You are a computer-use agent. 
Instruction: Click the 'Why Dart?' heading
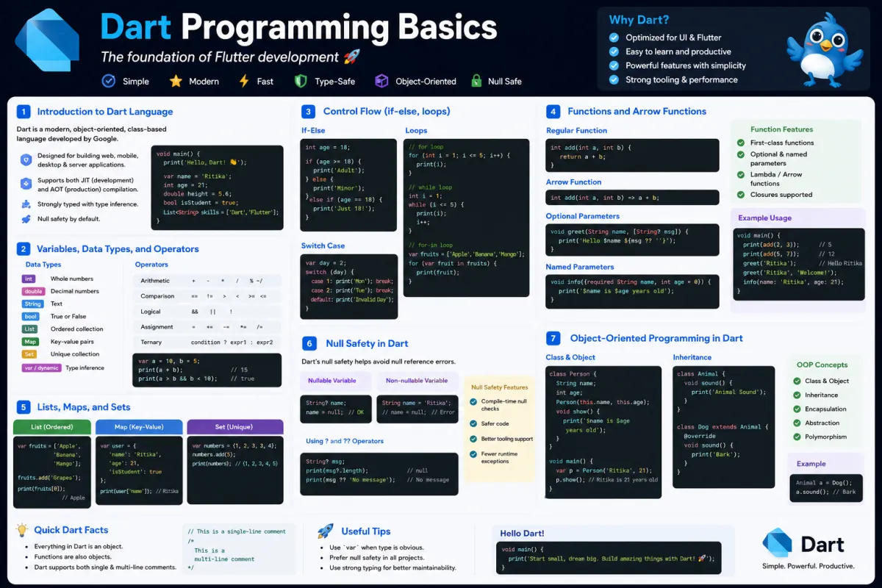pyautogui.click(x=639, y=20)
